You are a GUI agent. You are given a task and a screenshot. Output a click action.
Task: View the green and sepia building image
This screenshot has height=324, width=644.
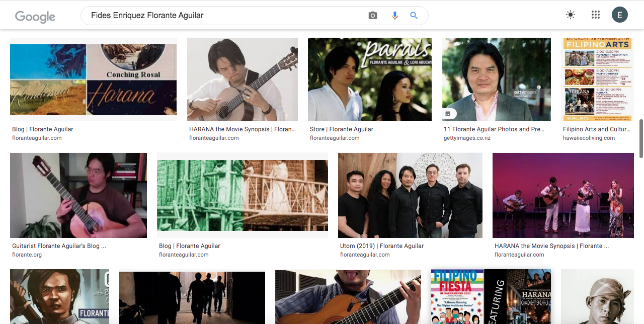[x=243, y=195]
